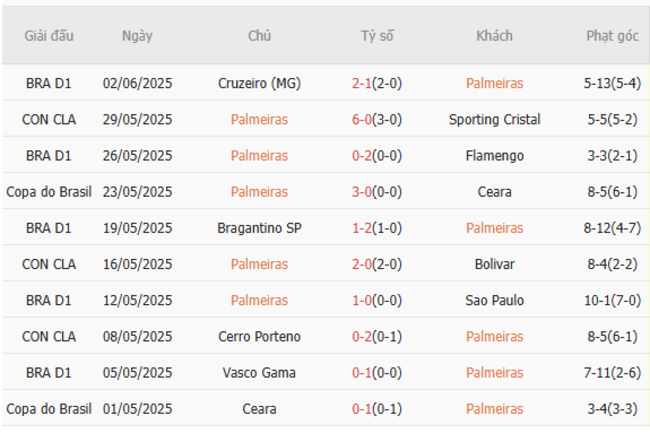Image resolution: width=650 pixels, height=433 pixels.
Task: Click the "Ngày" column header
Action: pos(137,36)
